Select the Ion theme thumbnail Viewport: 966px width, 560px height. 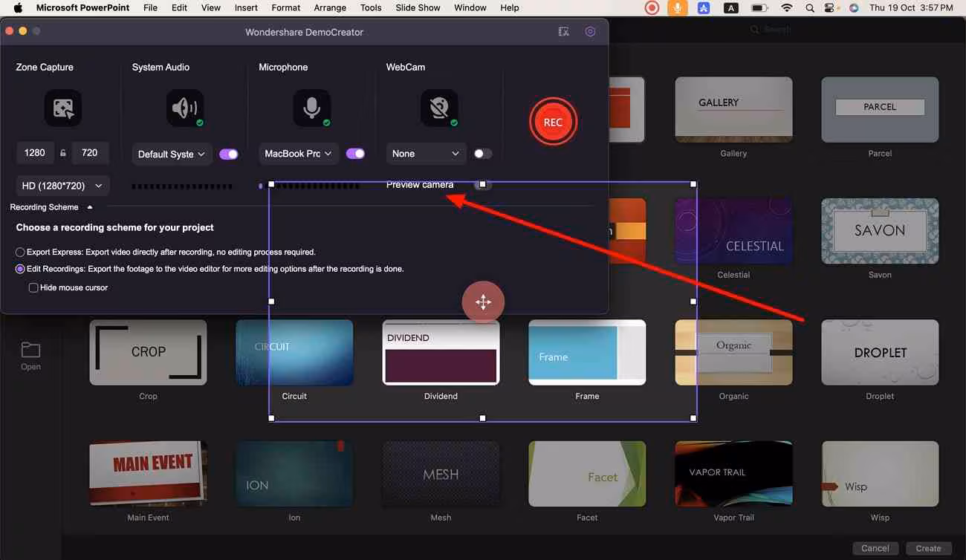coord(294,474)
